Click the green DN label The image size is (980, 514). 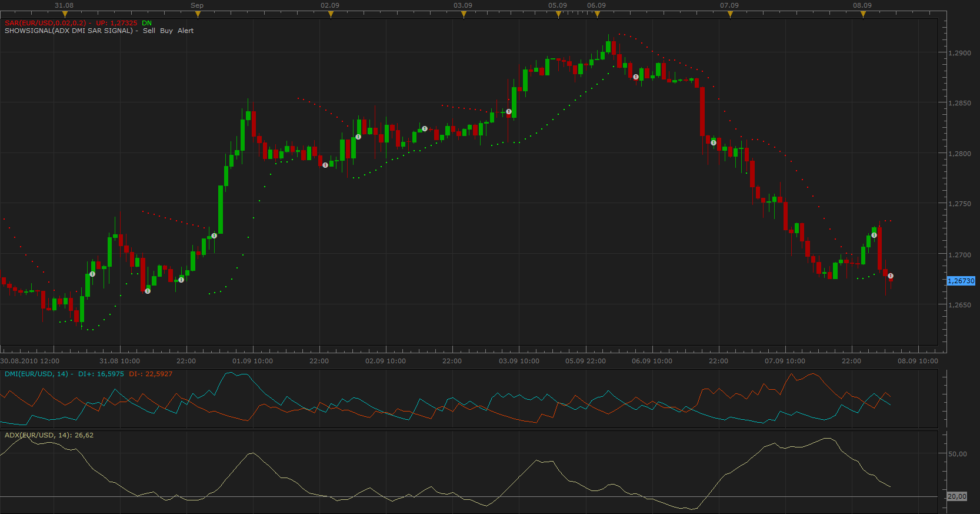click(146, 23)
